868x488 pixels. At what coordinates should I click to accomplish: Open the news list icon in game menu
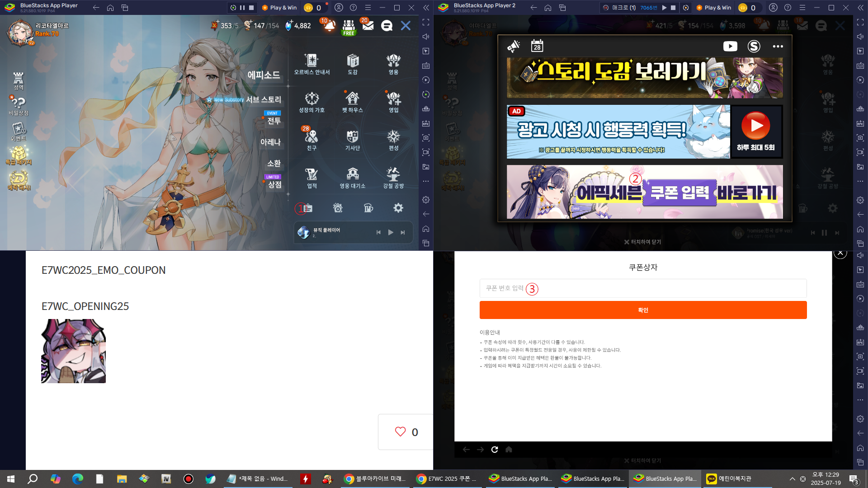coord(307,208)
